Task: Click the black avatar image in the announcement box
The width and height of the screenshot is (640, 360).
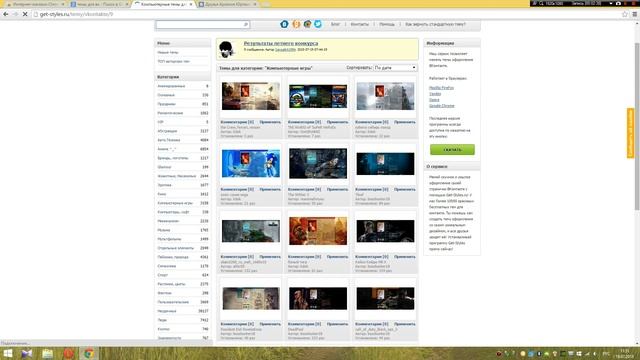Action: pyautogui.click(x=227, y=49)
